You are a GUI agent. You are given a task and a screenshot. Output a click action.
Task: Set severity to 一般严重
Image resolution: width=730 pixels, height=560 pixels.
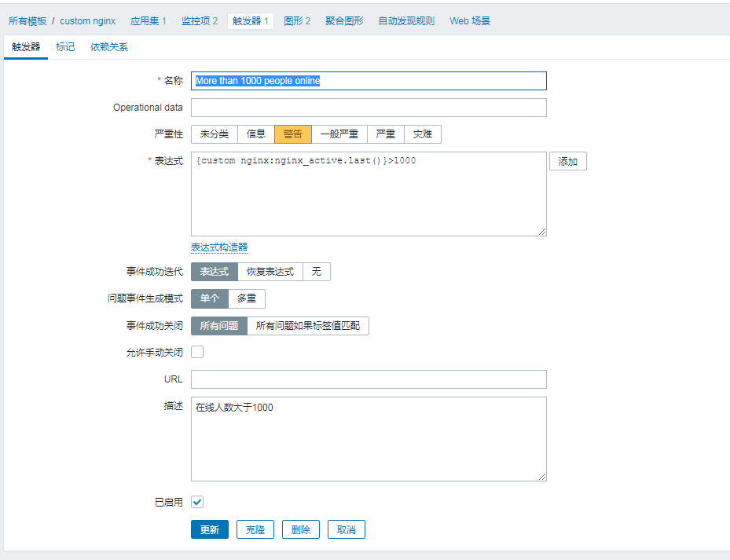(x=339, y=134)
